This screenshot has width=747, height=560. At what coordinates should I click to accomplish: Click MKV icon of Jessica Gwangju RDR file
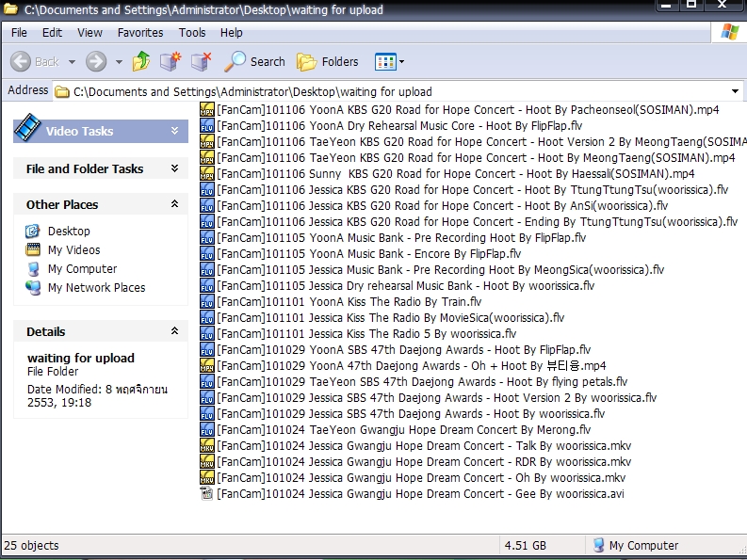click(x=207, y=461)
